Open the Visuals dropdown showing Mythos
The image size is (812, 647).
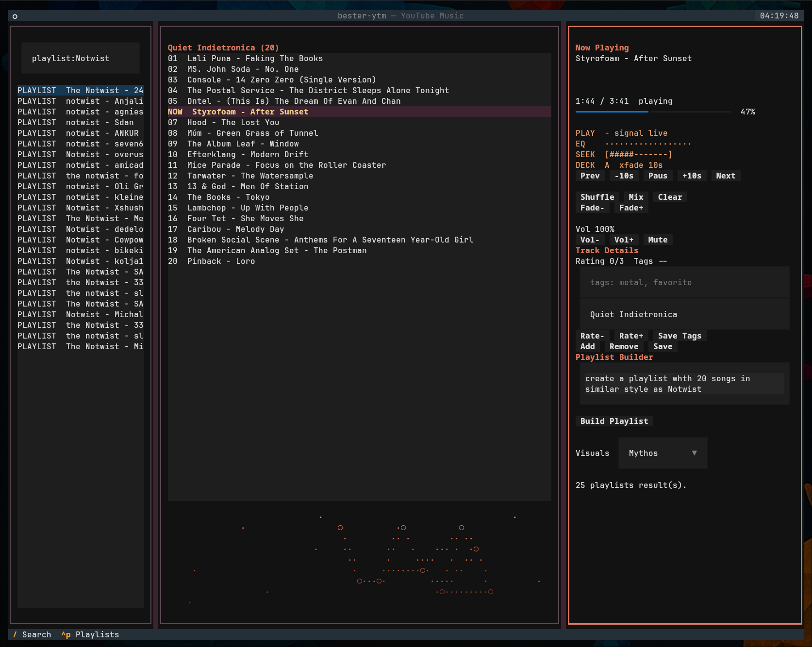pyautogui.click(x=663, y=453)
